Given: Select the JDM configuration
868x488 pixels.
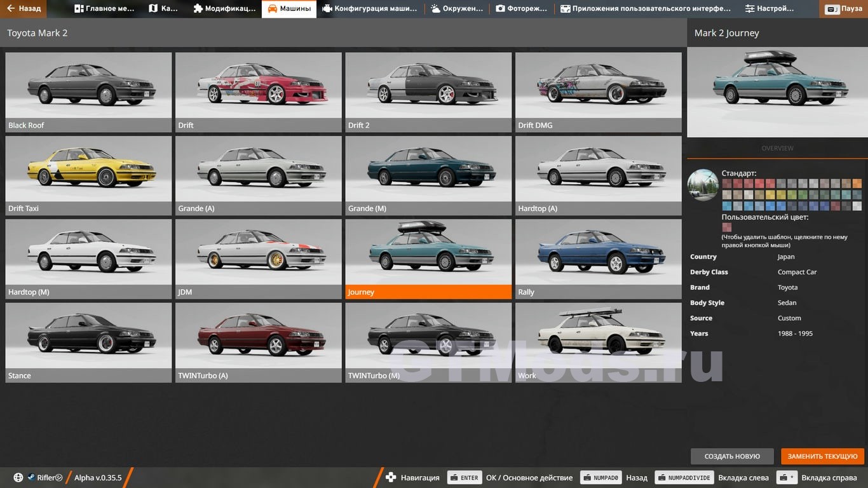Looking at the screenshot, I should pyautogui.click(x=259, y=259).
